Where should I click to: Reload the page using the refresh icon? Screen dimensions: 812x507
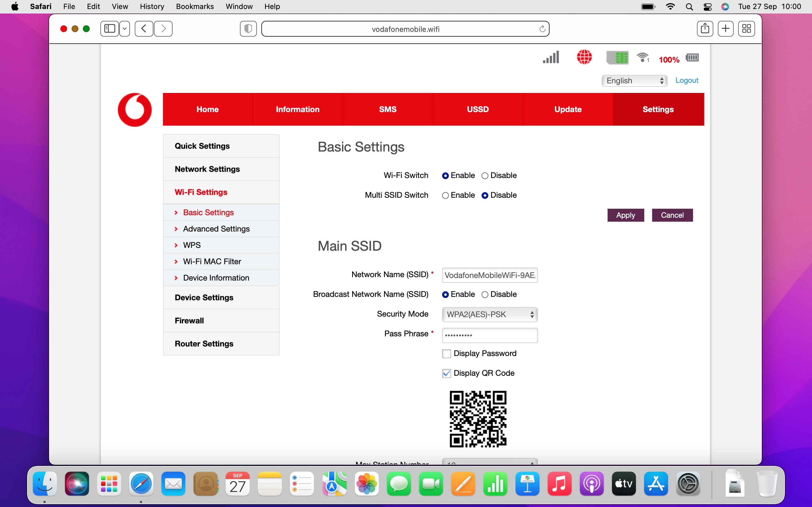coord(542,29)
